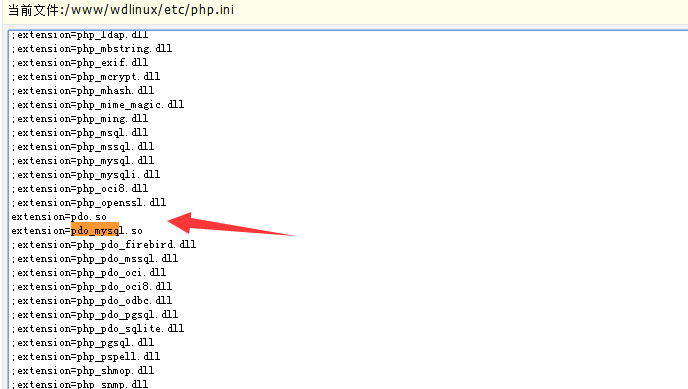Click the current file path header text

(x=121, y=10)
